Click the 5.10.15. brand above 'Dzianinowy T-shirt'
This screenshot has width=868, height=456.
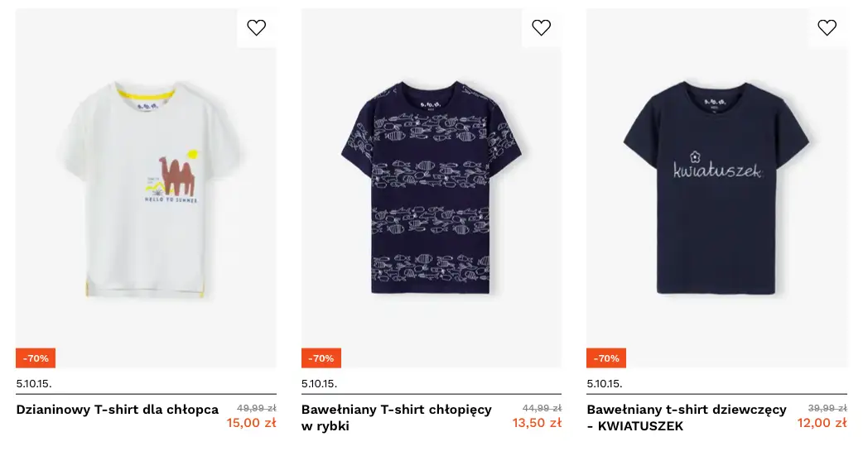(34, 383)
